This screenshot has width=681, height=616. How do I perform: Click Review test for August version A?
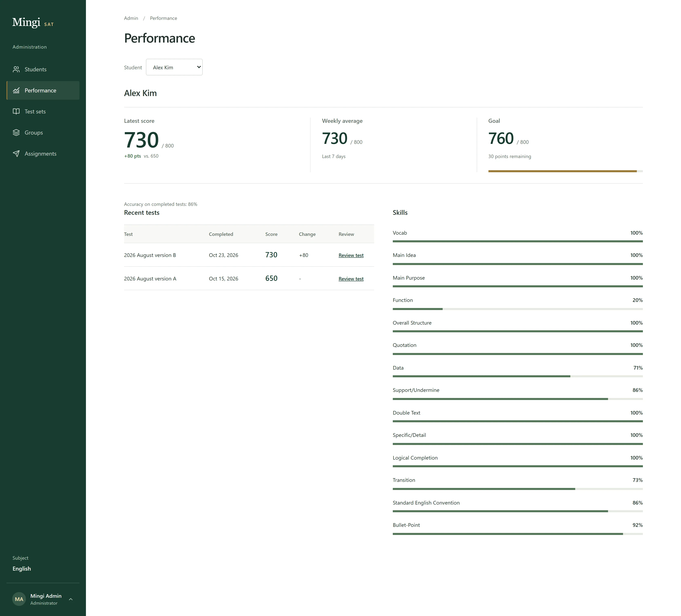click(x=351, y=279)
